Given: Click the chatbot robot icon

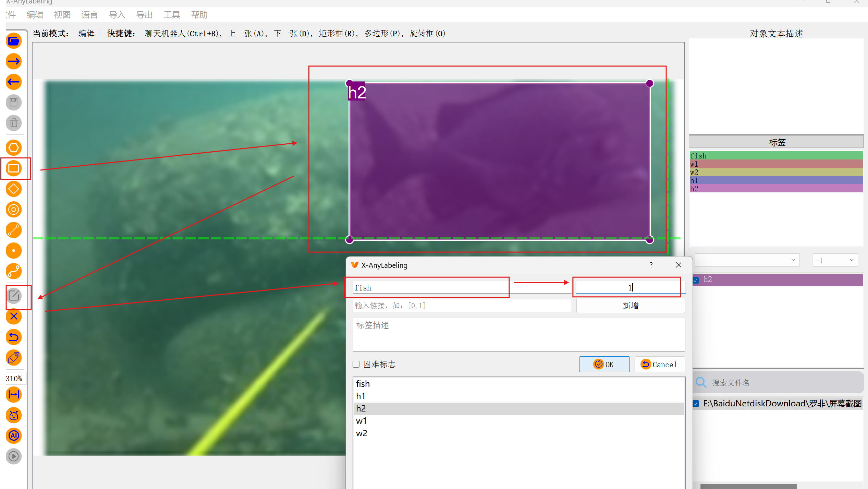Looking at the screenshot, I should [x=14, y=415].
